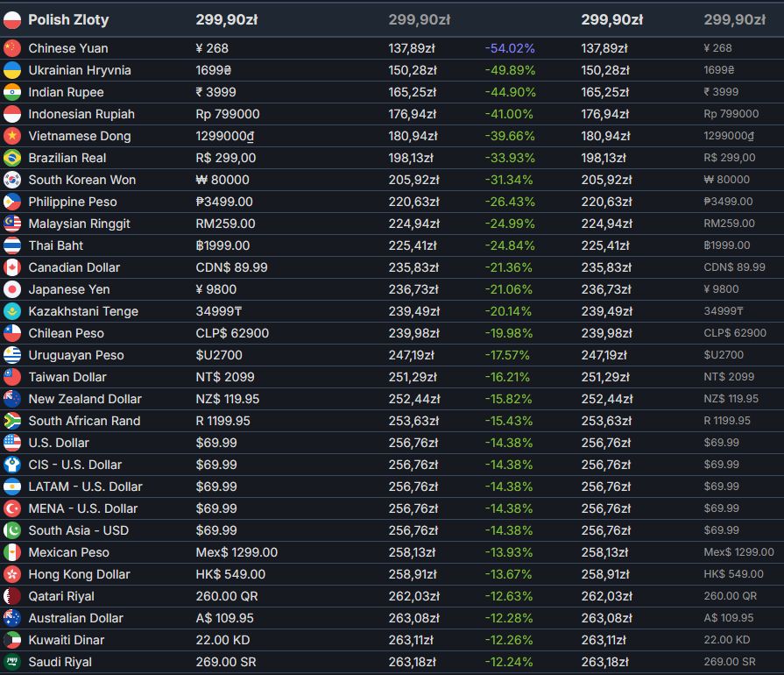Click the Mexican Peso -13.93% percentage
784x675 pixels.
click(508, 552)
